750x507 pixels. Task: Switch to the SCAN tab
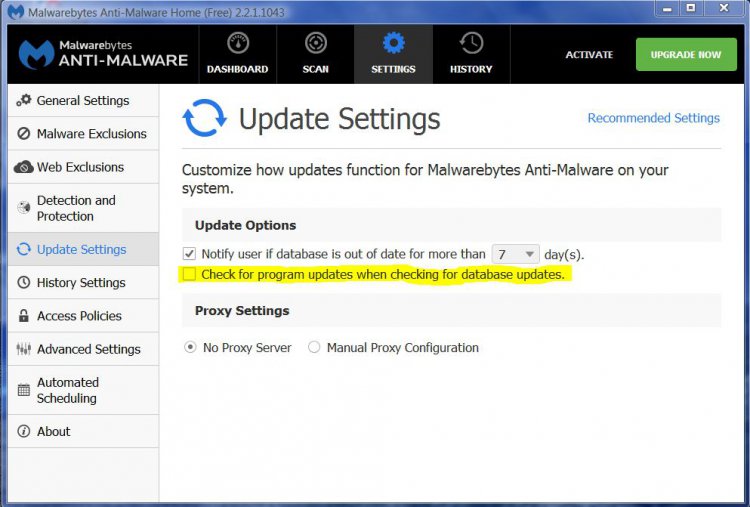(x=316, y=54)
